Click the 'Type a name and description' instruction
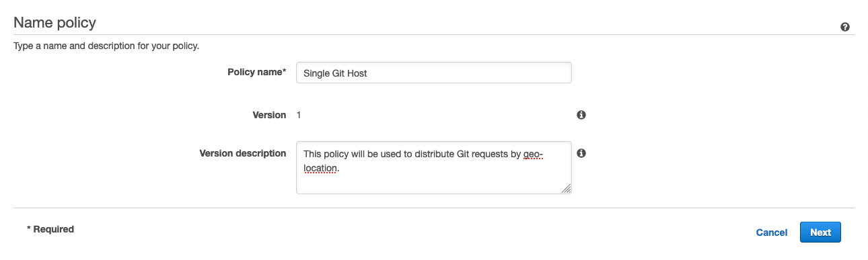 pos(106,46)
